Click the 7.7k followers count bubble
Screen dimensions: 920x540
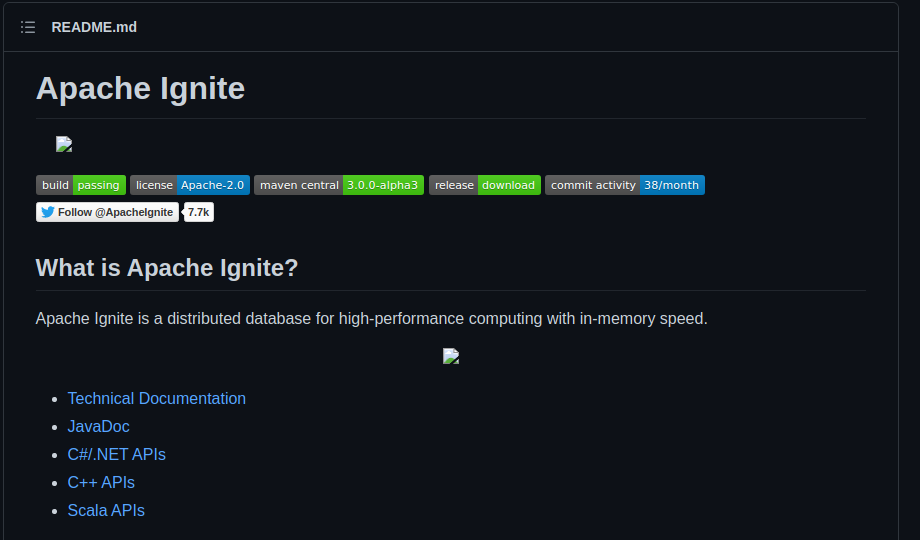coord(199,212)
